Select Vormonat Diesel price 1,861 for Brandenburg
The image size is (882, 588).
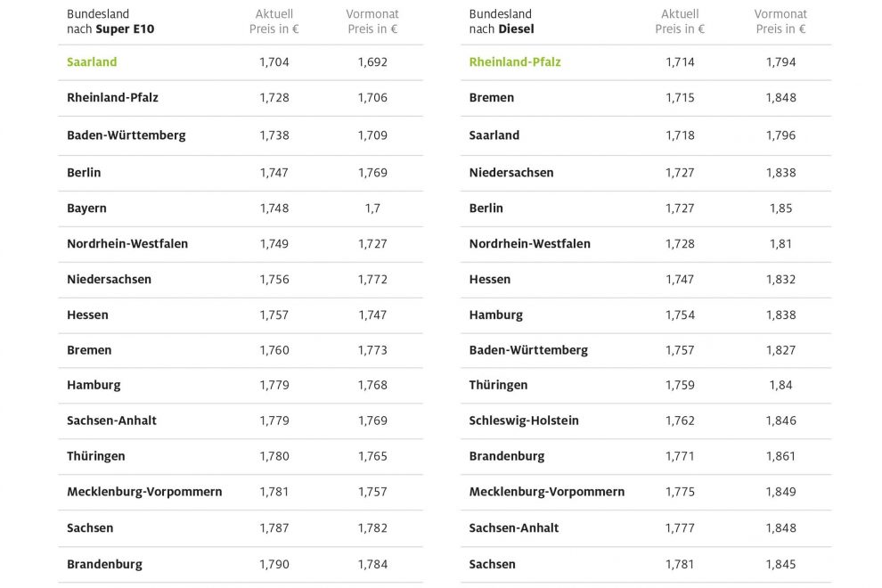pos(780,456)
